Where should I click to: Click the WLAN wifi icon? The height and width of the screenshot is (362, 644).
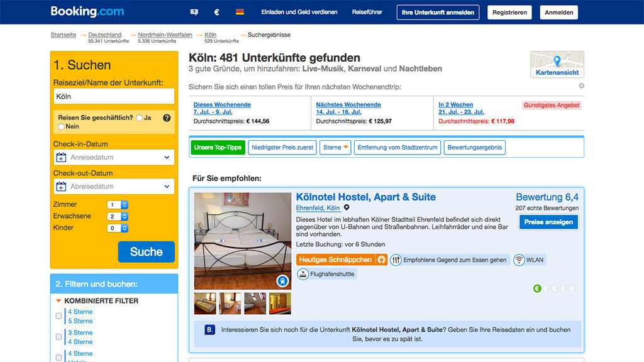coord(519,260)
